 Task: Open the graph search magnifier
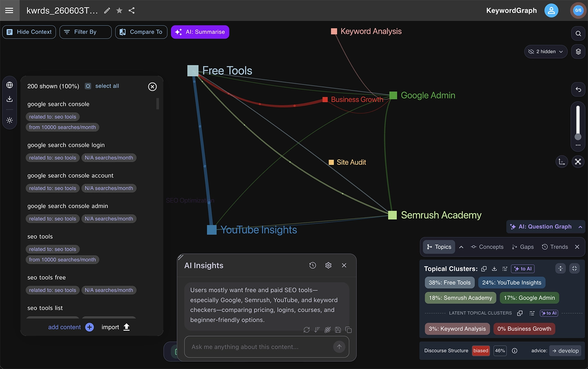tap(578, 34)
